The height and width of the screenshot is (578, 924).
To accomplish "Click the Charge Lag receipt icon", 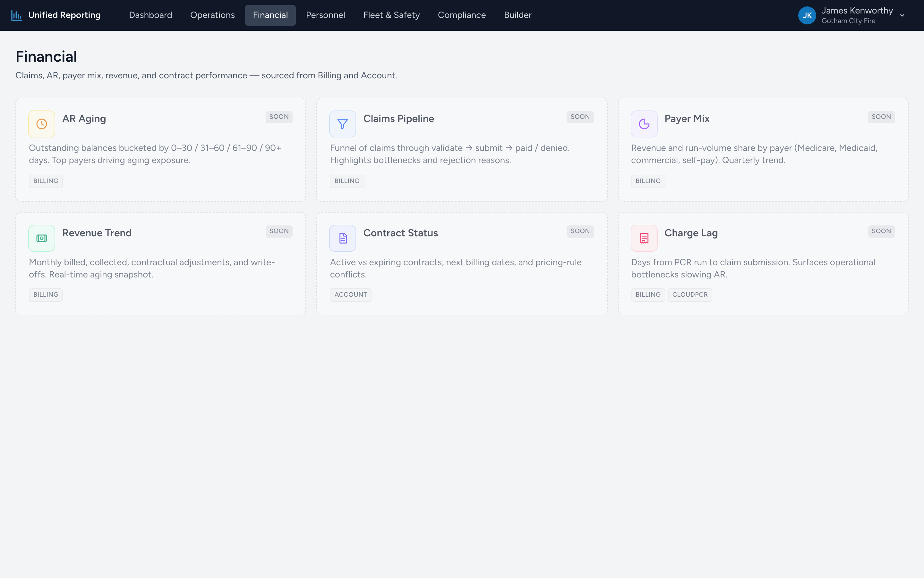I will [x=644, y=238].
